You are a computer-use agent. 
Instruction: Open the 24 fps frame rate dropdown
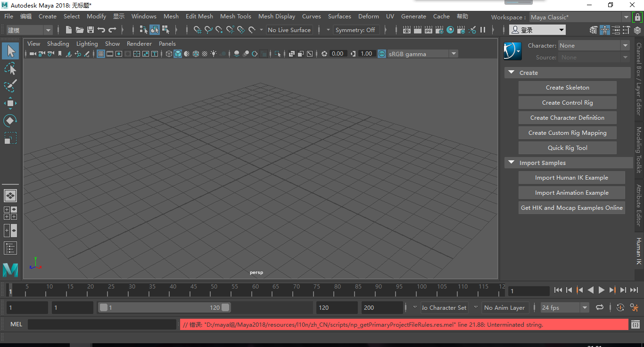pos(585,307)
